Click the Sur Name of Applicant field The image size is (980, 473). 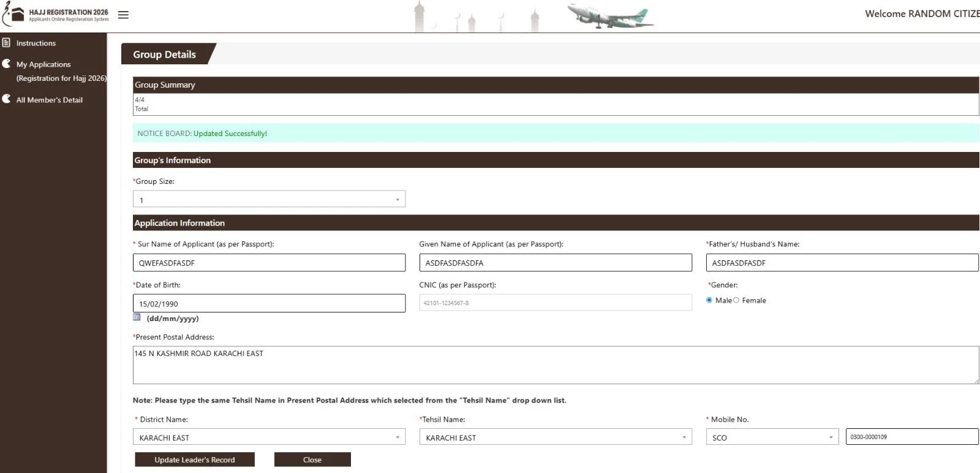click(269, 263)
